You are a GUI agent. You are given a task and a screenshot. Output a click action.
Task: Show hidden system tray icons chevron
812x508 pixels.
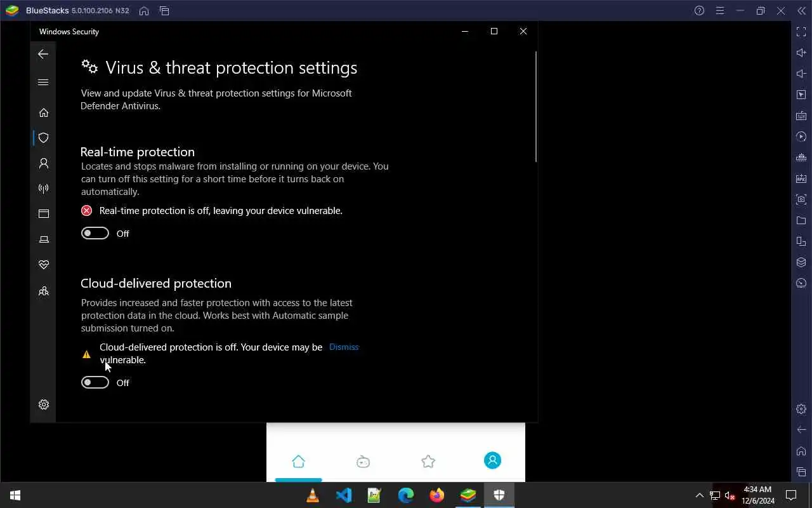700,495
